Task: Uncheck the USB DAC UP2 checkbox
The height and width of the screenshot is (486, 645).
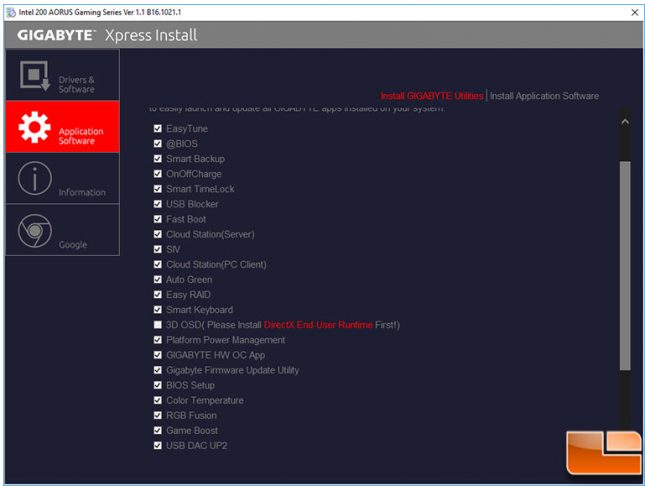Action: pos(158,445)
